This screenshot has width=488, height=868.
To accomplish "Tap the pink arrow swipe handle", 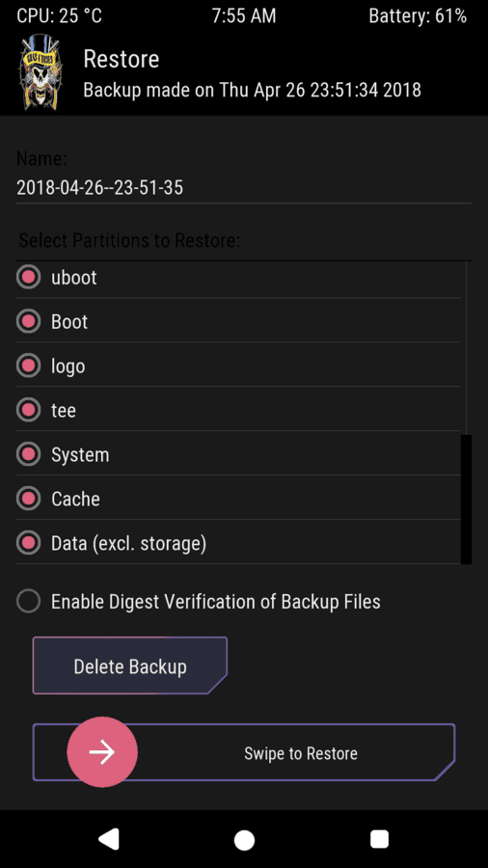I will tap(102, 752).
